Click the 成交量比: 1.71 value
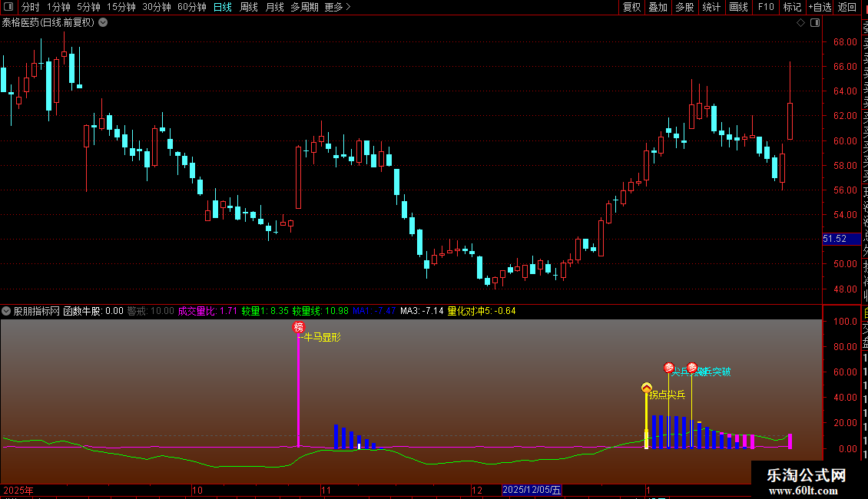Image resolution: width=868 pixels, height=499 pixels. click(x=207, y=311)
